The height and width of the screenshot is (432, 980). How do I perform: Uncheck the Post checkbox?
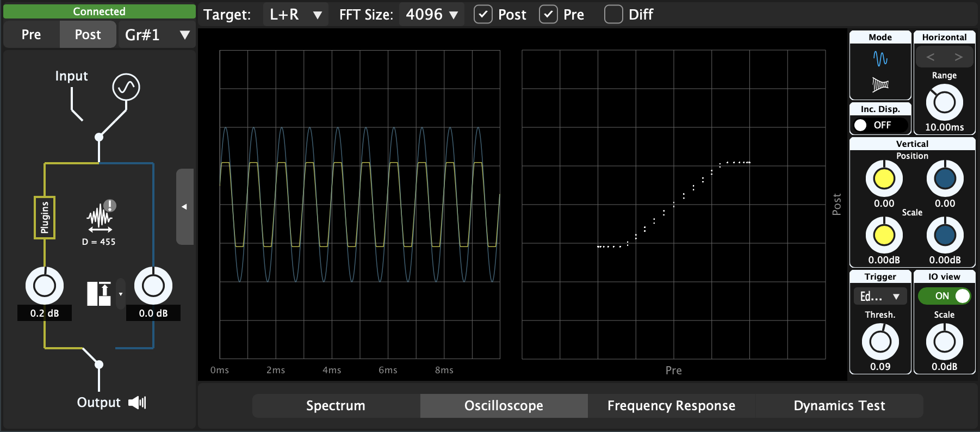click(x=483, y=15)
